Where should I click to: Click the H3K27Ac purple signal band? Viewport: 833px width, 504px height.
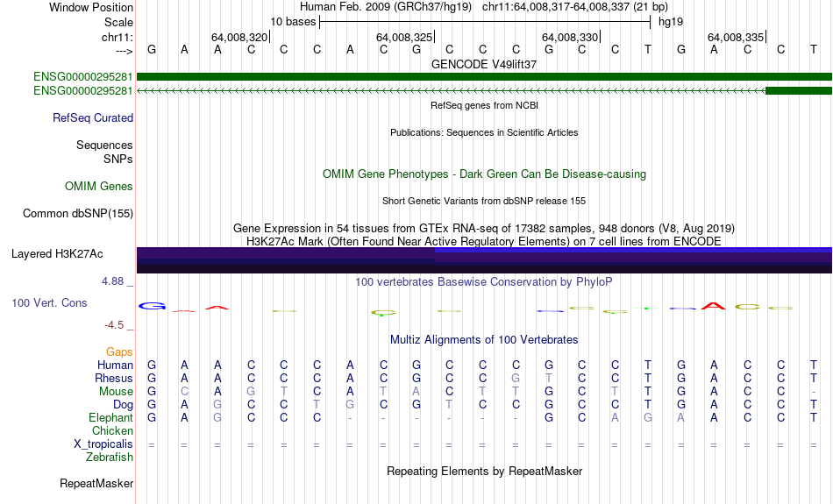pos(484,260)
